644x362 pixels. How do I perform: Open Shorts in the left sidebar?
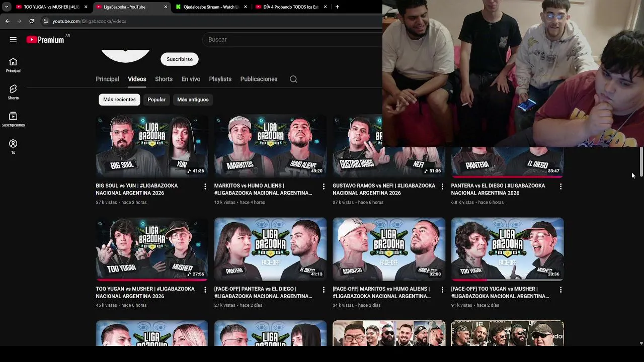tap(13, 92)
